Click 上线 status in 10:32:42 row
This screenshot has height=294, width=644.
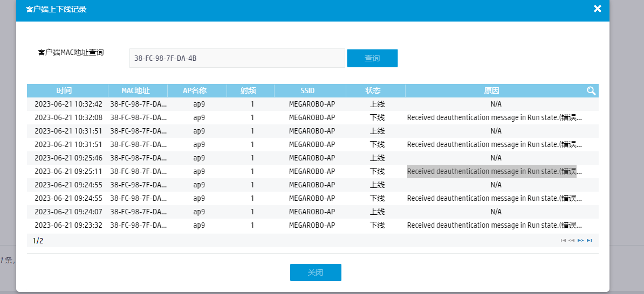pyautogui.click(x=377, y=104)
